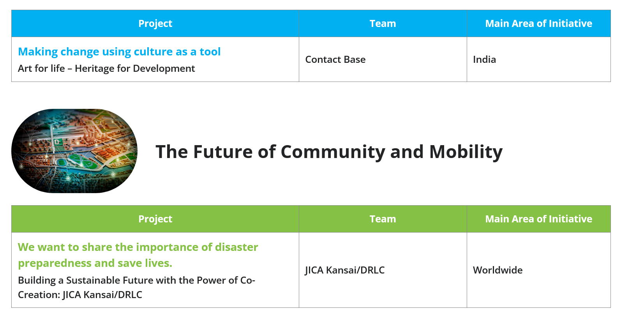Click green 'Main Area of Initiative' header
The width and height of the screenshot is (644, 325).
538,219
